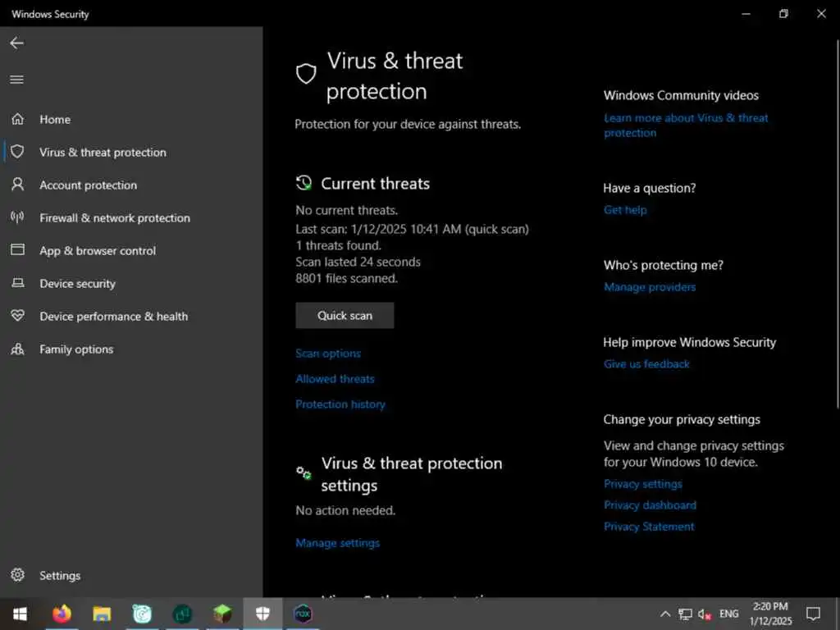Open the teal swirl app in taskbar

142,614
